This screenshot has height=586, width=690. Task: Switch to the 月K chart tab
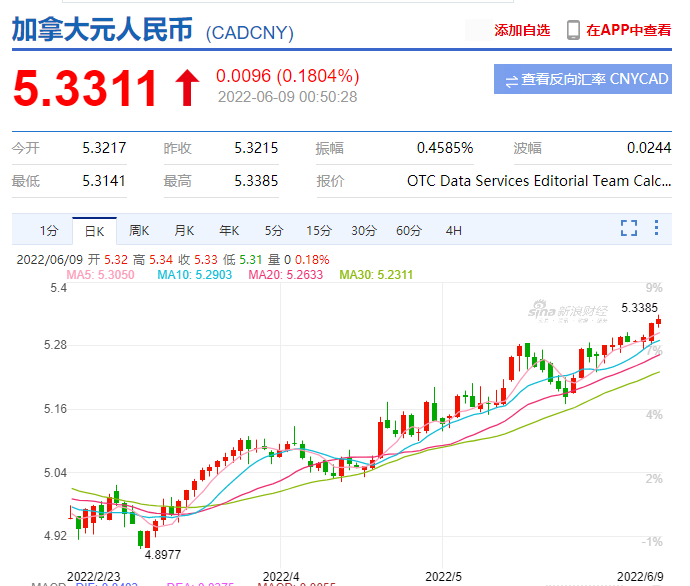pyautogui.click(x=184, y=231)
